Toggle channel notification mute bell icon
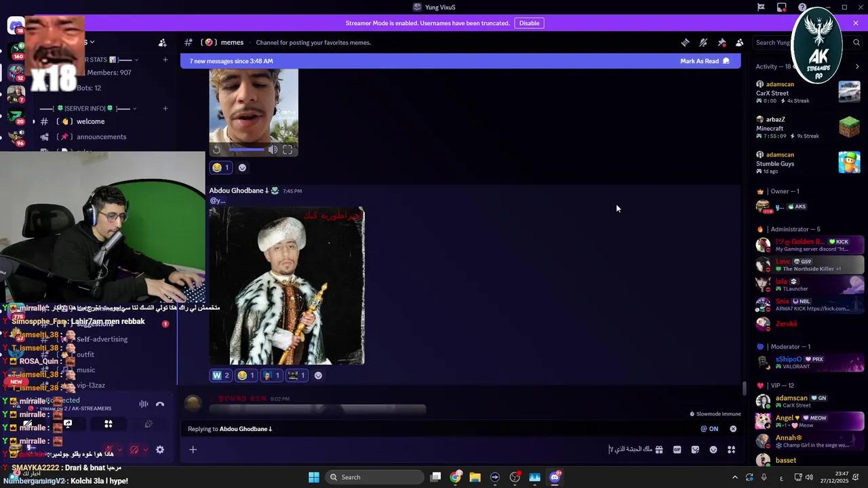Viewport: 868px width, 488px height. pyautogui.click(x=703, y=42)
